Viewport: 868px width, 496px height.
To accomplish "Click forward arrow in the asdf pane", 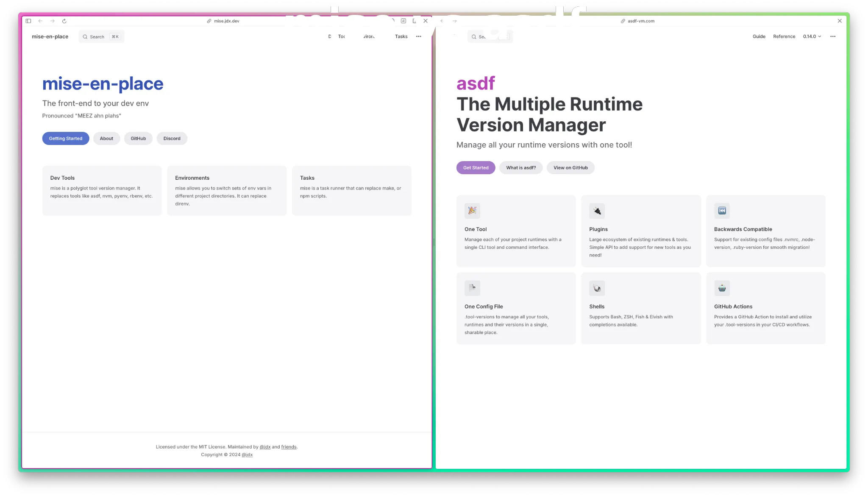I will point(455,21).
